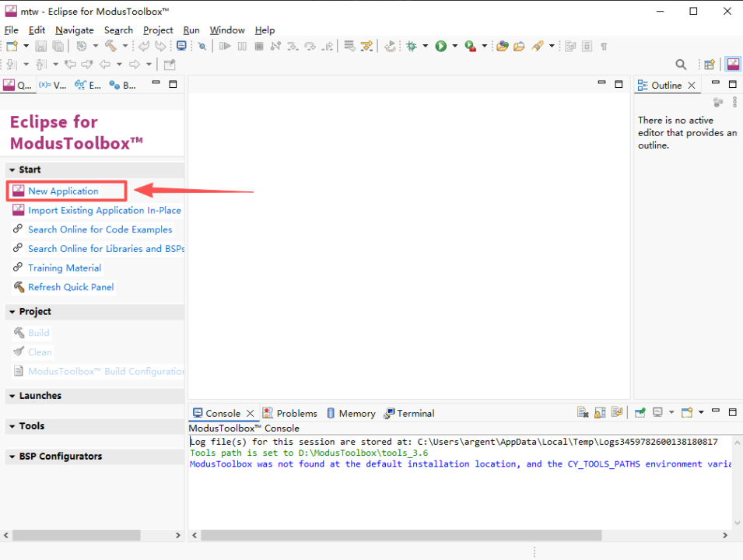Open dropdown arrow beside Debug bug icon

point(425,46)
